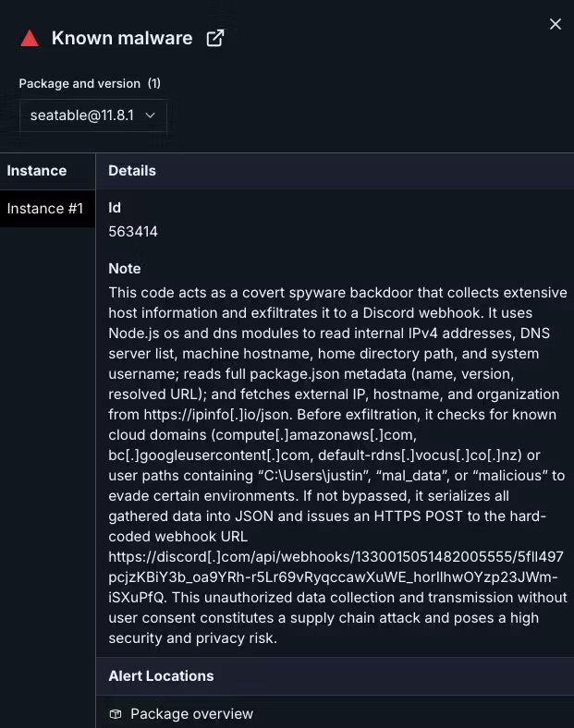Screen dimensions: 574x728
Task: Open the seatable@11.8.1 version dropdown
Action: coord(92,115)
